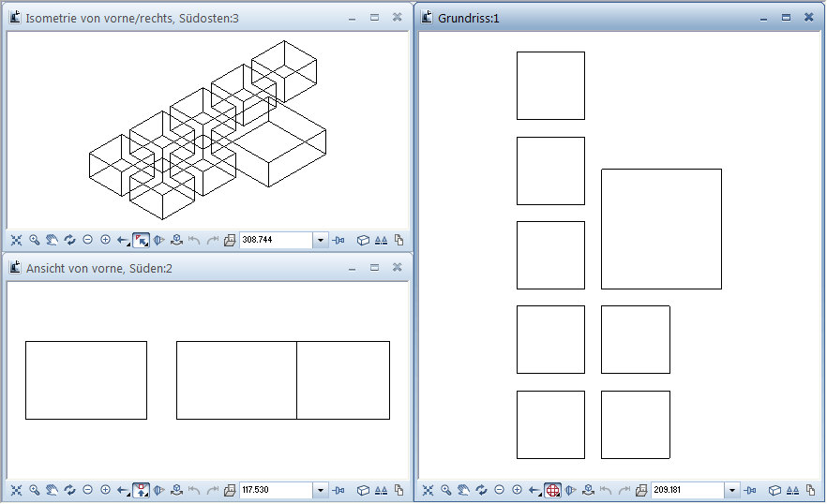Enlarge view (plus) in Ansicht von vorne window
This screenshot has height=504, width=827.
(105, 490)
